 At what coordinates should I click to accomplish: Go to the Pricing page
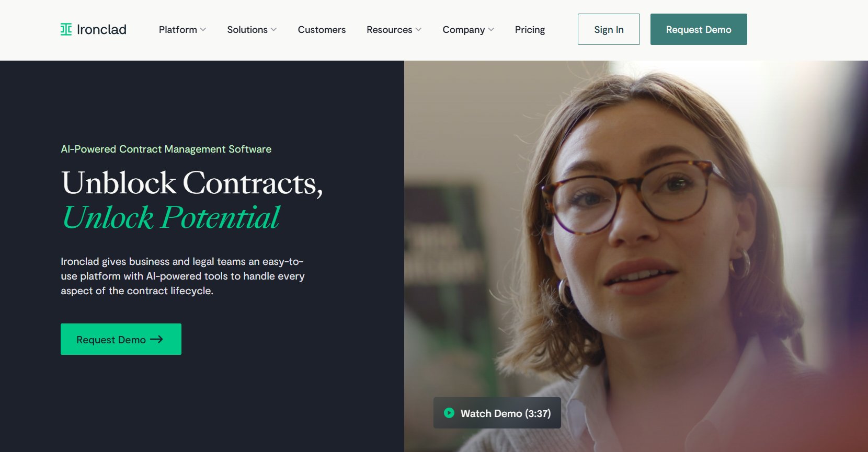click(x=530, y=30)
